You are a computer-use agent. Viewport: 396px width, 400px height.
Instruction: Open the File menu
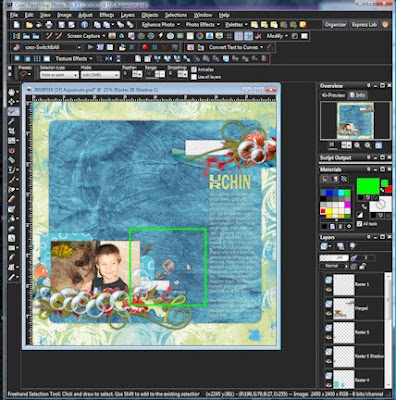[x=14, y=15]
